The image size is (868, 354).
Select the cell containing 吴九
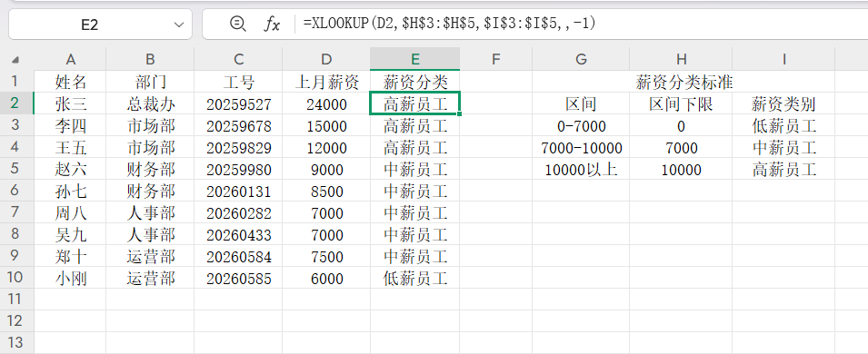[x=70, y=234]
